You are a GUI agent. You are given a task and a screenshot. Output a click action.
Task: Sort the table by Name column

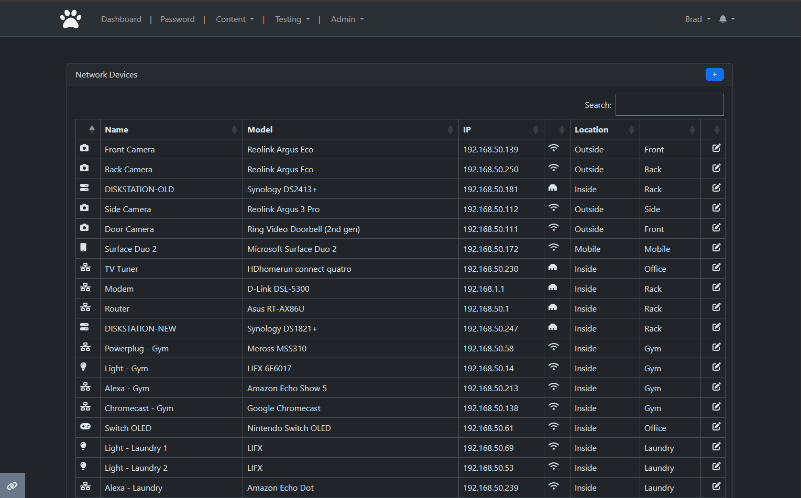click(x=171, y=130)
